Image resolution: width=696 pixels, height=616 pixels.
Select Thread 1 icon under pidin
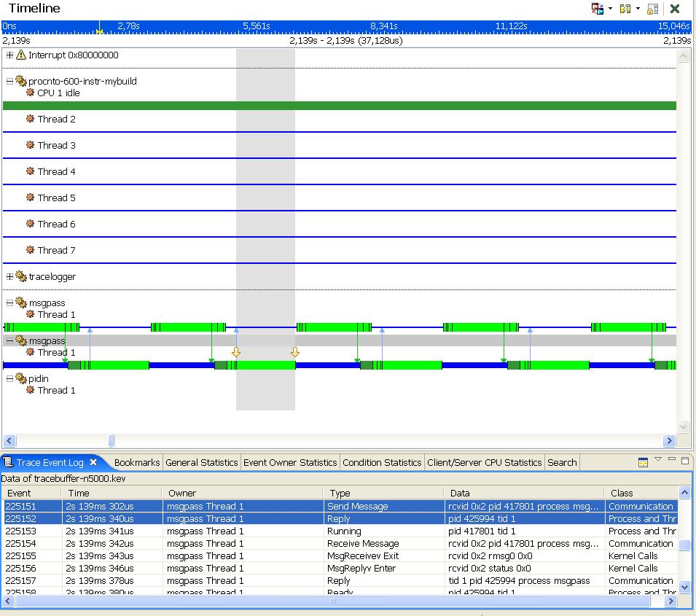click(30, 390)
